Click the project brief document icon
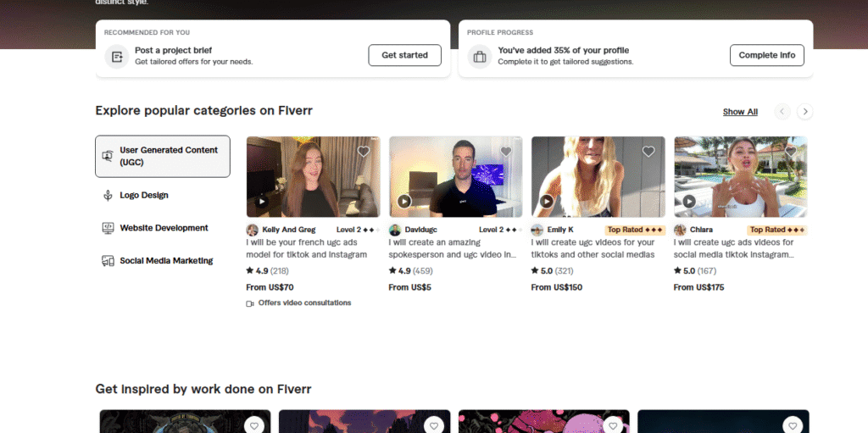Screen dimensions: 868x433 (x=117, y=57)
